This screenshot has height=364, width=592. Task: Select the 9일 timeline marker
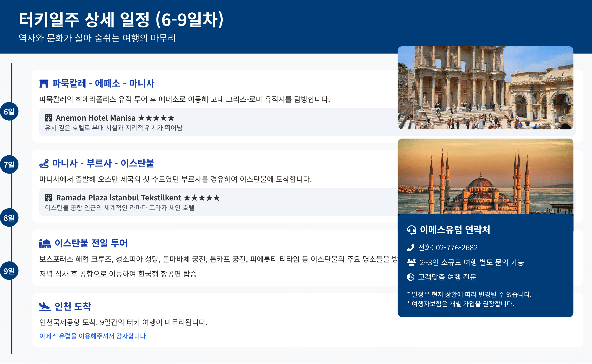(x=9, y=271)
